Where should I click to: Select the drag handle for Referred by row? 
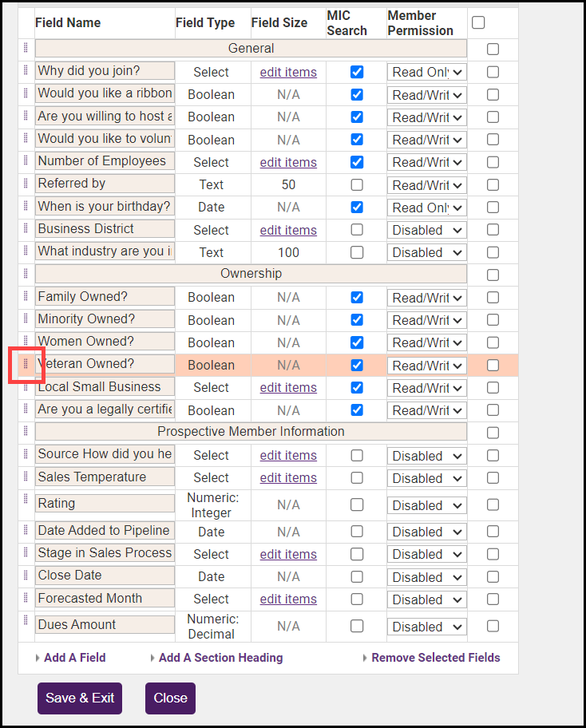coord(26,183)
